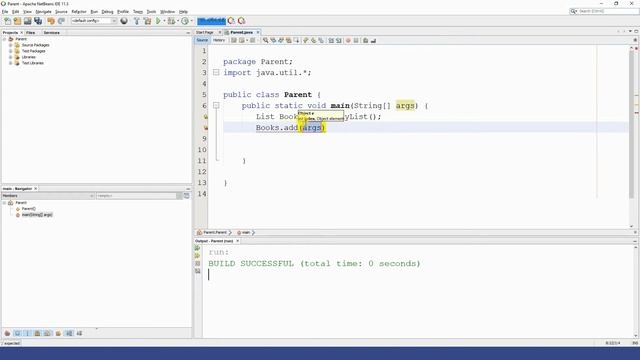The height and width of the screenshot is (360, 640).
Task: Click the Redo toolbar icon
Action: [x=61, y=21]
